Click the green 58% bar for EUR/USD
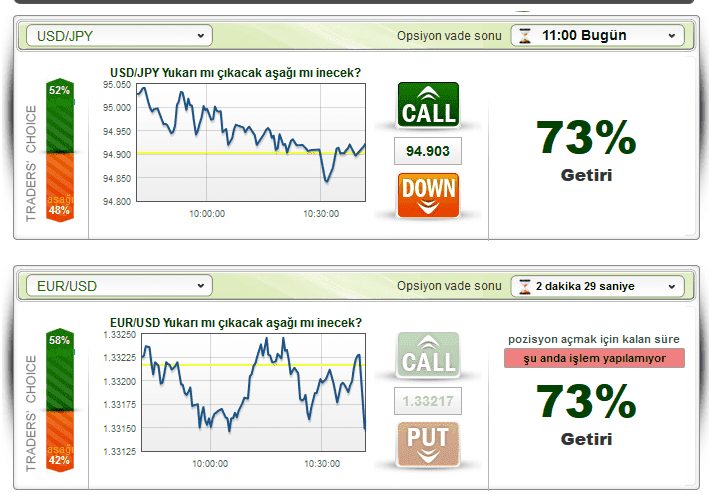 click(60, 369)
